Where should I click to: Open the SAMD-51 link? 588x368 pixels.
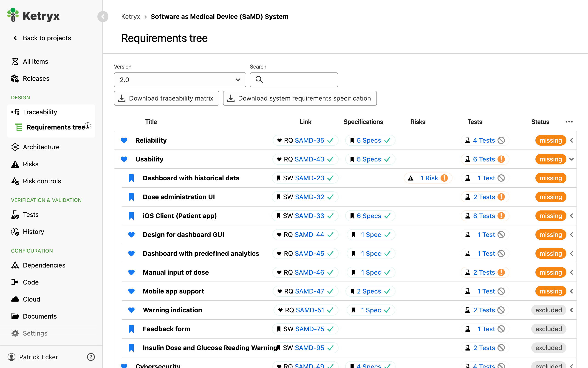[310, 310]
